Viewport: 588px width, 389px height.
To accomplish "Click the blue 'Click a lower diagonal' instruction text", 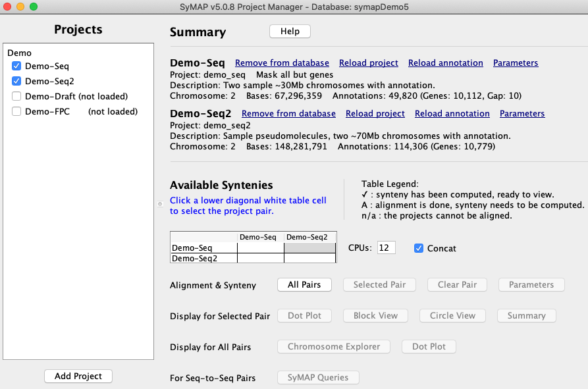I will [248, 206].
